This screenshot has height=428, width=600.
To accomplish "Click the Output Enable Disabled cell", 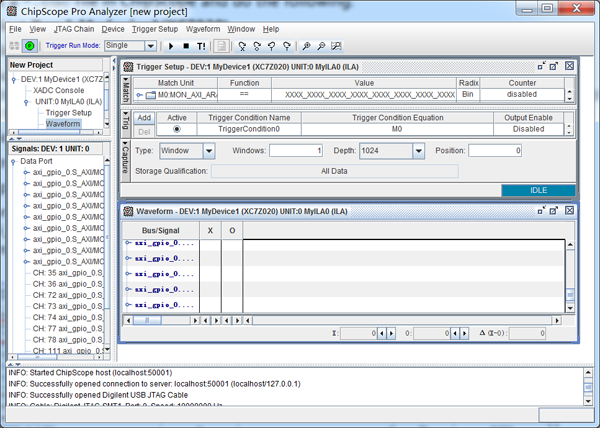I will coord(528,129).
